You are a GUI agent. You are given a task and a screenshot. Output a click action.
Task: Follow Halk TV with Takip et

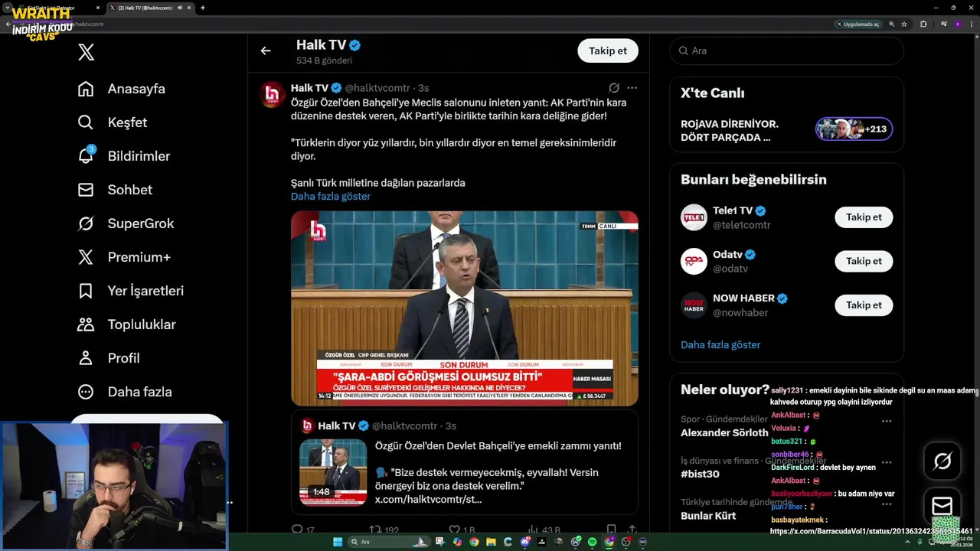[x=608, y=51]
